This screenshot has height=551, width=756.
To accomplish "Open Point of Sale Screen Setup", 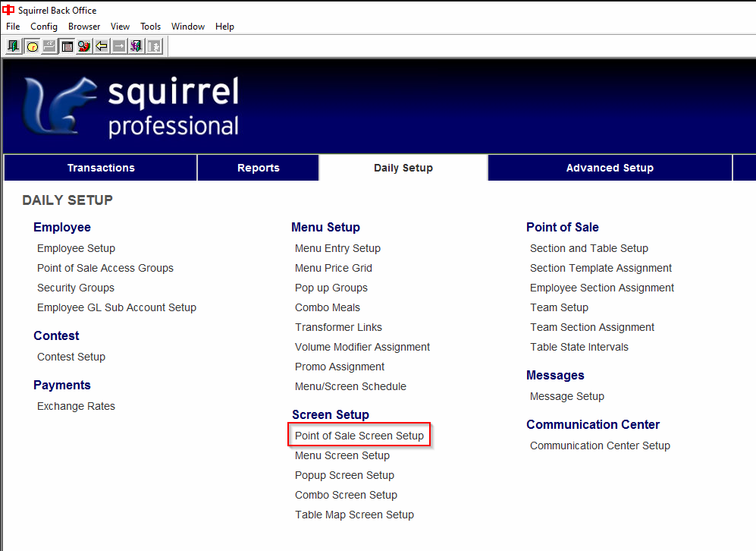I will pyautogui.click(x=359, y=436).
